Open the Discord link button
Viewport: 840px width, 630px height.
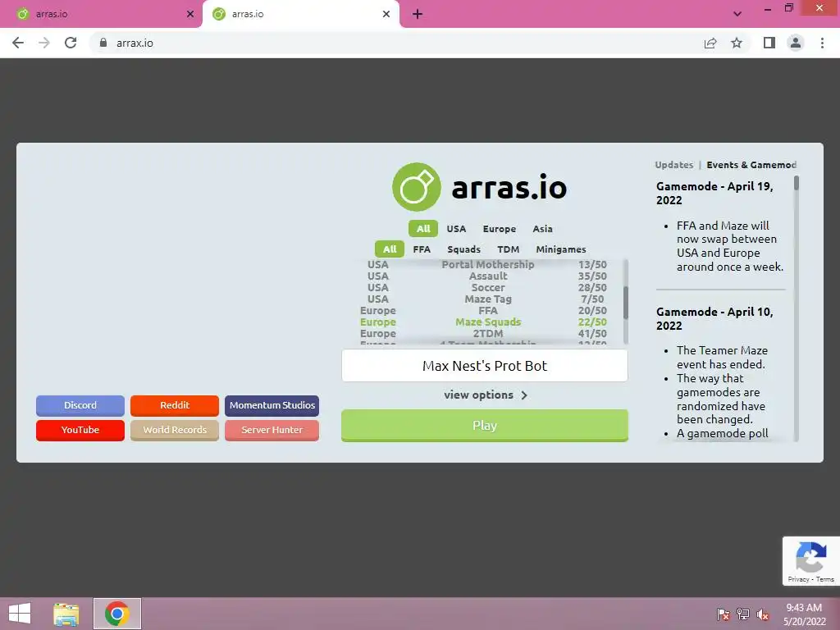[80, 405]
